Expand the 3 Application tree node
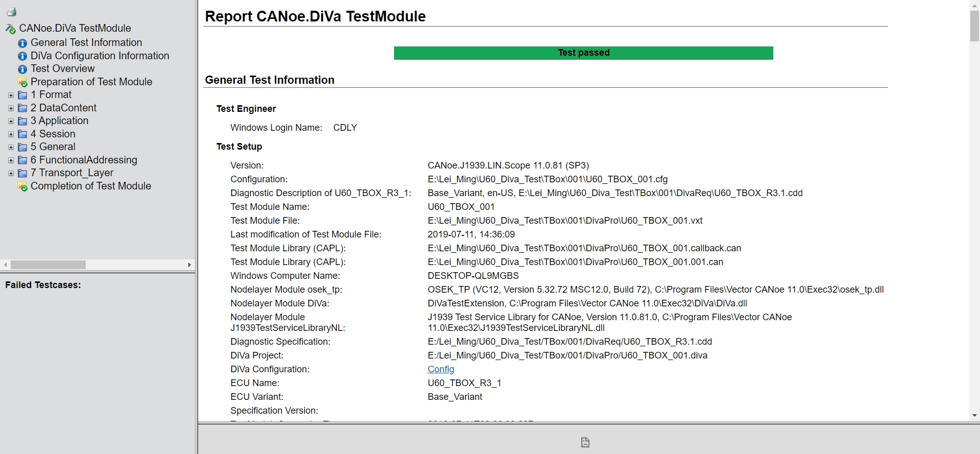 [x=11, y=121]
